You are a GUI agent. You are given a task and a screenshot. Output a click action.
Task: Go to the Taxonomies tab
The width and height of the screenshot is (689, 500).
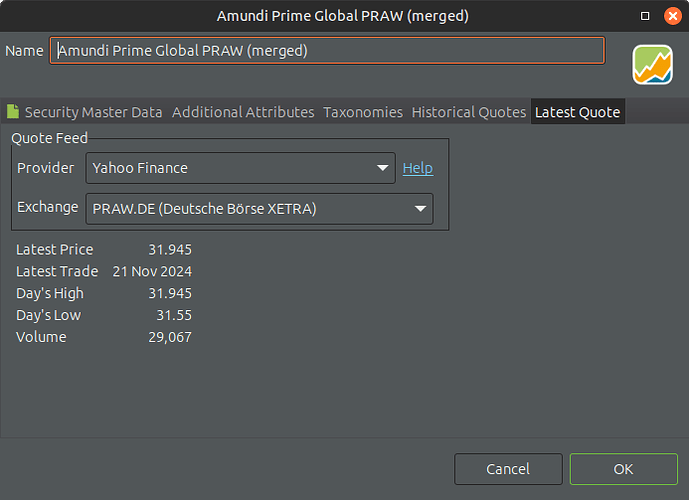click(363, 112)
